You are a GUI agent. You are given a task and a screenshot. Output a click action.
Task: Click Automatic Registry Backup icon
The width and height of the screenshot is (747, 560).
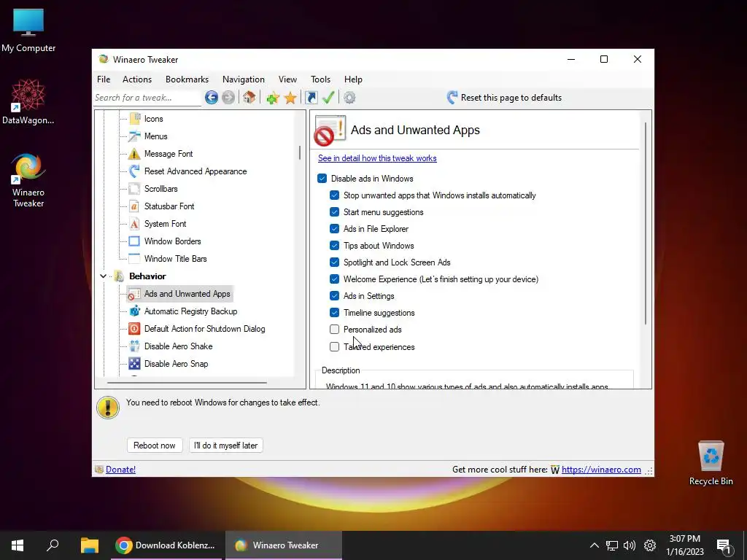[135, 311]
